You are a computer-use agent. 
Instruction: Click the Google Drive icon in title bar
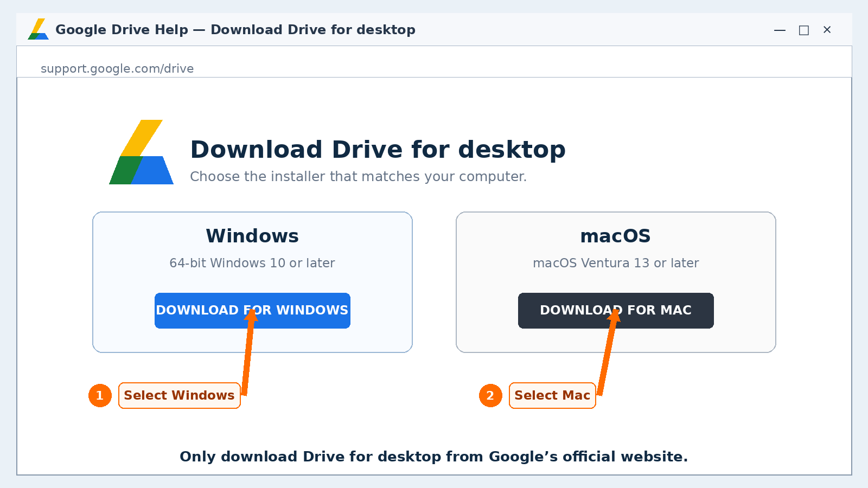coord(39,29)
